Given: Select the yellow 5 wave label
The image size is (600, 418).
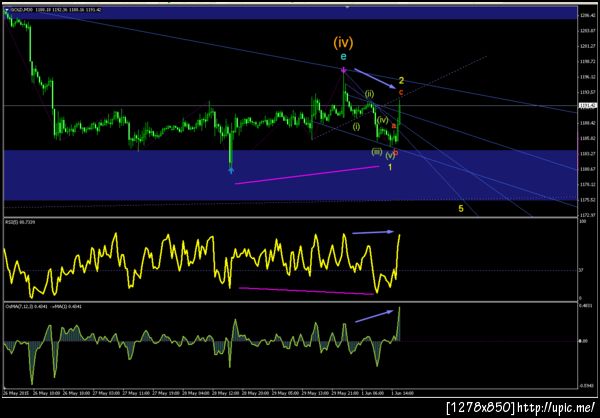Looking at the screenshot, I should 461,209.
